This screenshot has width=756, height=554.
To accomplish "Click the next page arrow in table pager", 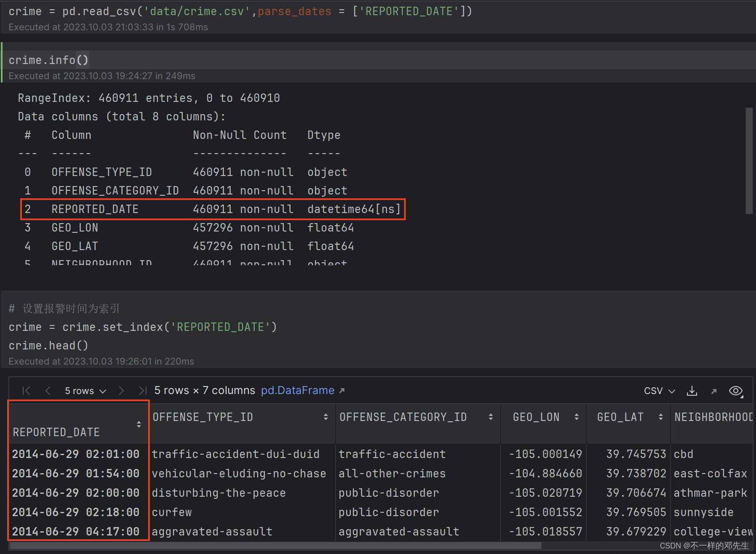I will tap(121, 390).
